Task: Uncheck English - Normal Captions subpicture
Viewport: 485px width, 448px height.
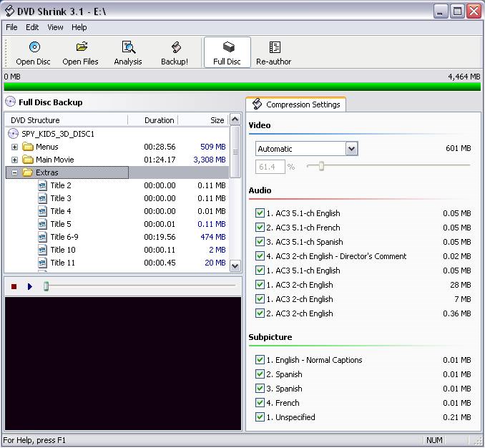Action: pos(260,359)
